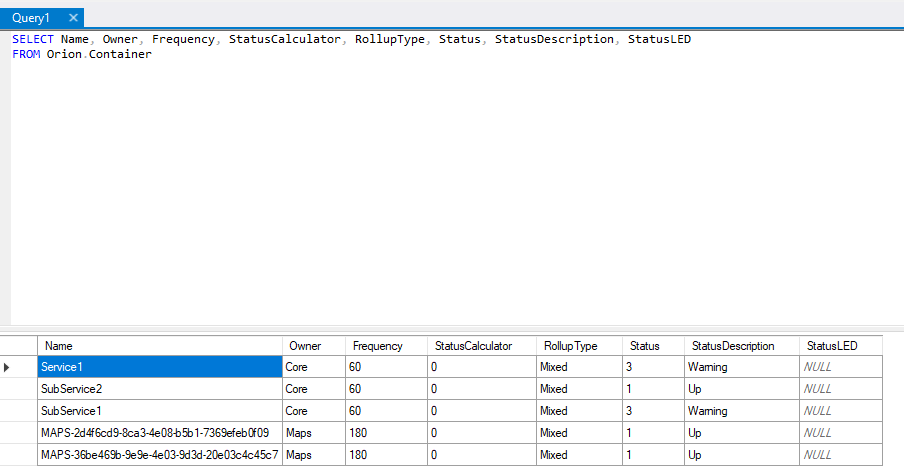The height and width of the screenshot is (474, 904).
Task: Click the Owner cell of Service1 row
Action: pos(314,367)
